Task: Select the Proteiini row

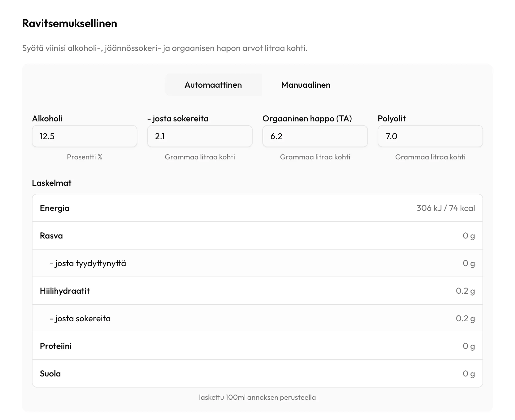Action: (x=257, y=346)
